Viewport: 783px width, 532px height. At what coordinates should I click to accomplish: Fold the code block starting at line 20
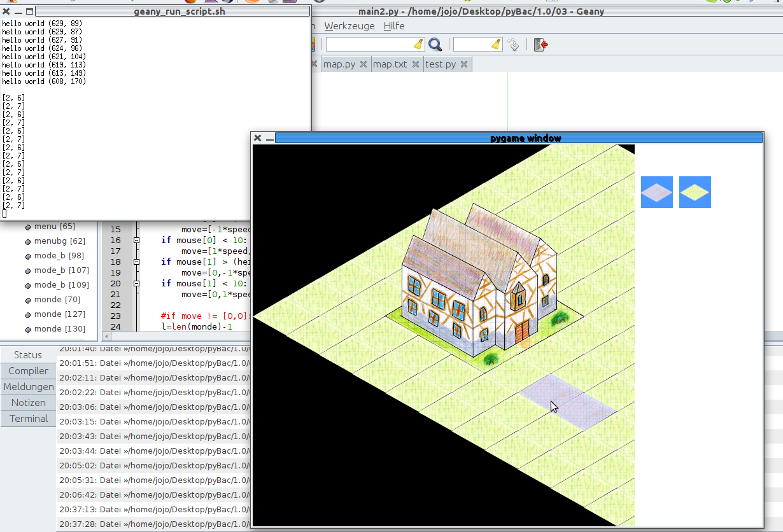tap(136, 283)
